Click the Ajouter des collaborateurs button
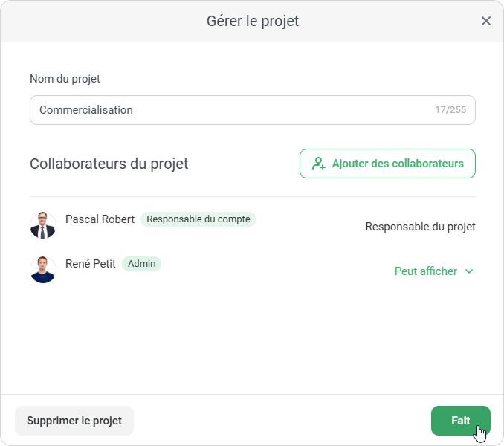The image size is (504, 446). click(387, 164)
